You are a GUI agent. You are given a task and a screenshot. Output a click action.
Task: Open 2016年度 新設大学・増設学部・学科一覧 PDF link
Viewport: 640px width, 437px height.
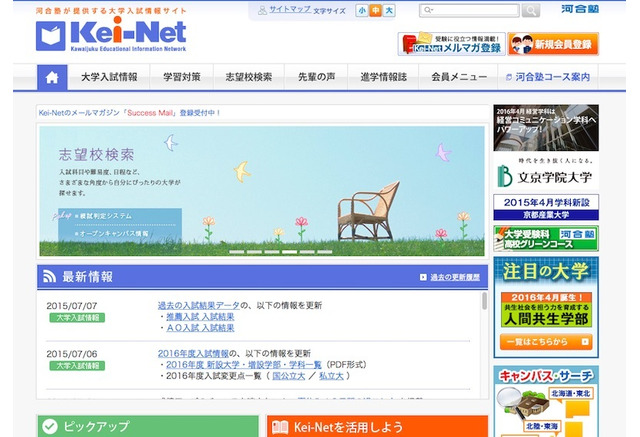(x=244, y=364)
